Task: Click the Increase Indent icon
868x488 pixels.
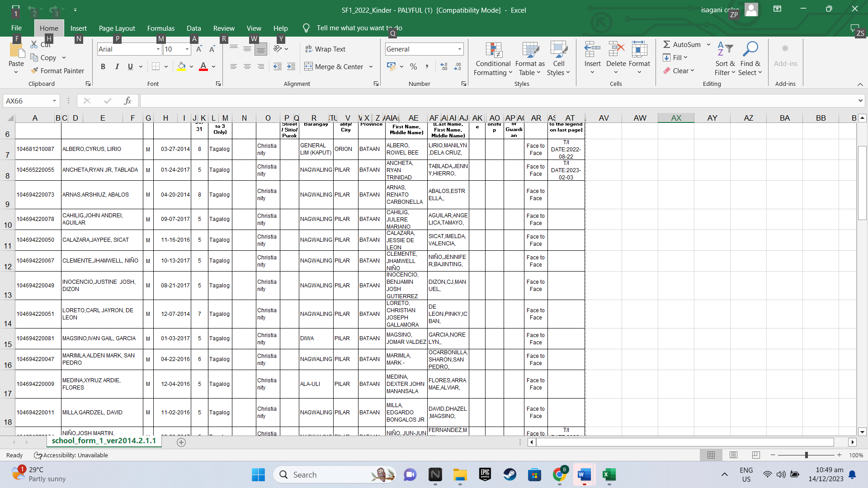Action: tap(291, 67)
